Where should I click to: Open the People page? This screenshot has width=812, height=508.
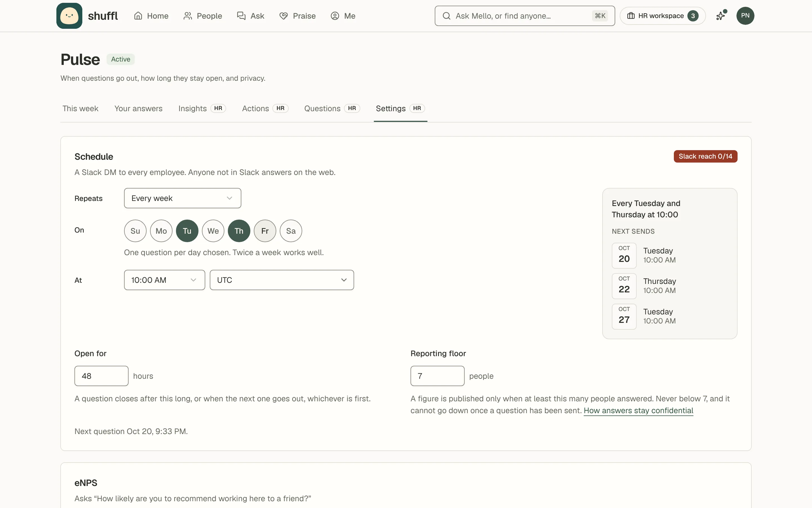click(x=203, y=16)
